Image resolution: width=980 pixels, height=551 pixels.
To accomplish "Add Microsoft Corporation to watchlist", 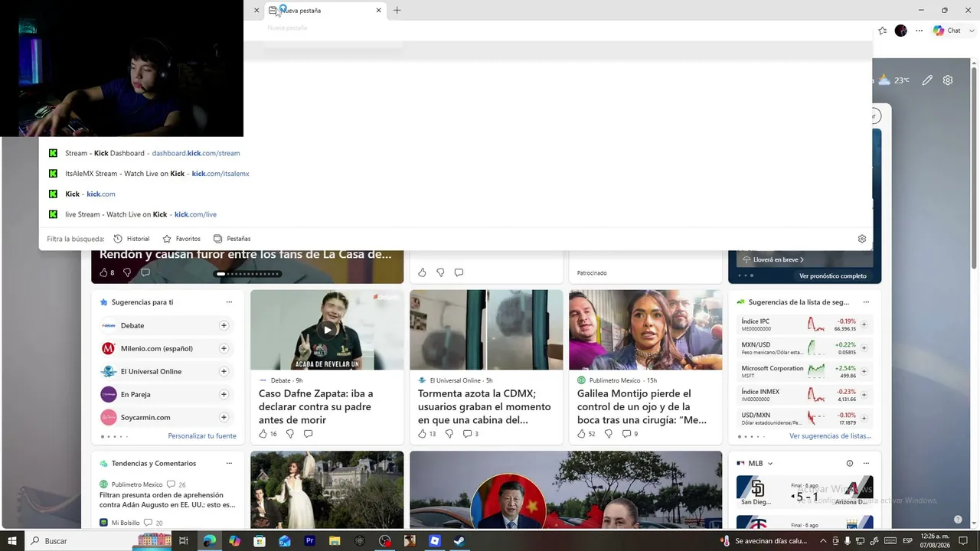I will tap(864, 371).
